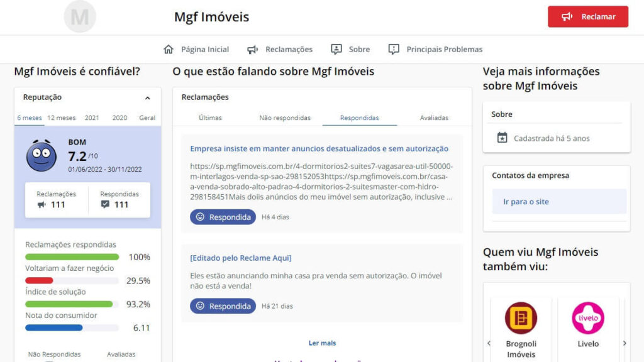Image resolution: width=644 pixels, height=362 pixels.
Task: Go to next company with right carousel arrow
Action: tap(625, 343)
